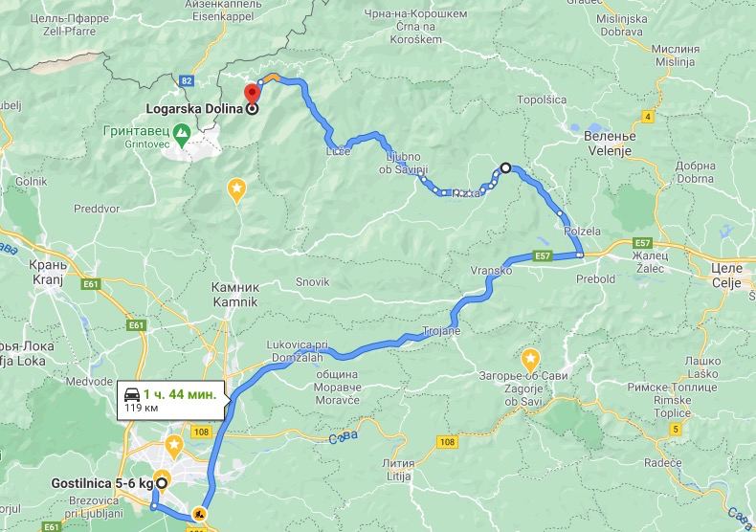Click the large white waypoint circle near Velenje
Screen dimensions: 756x532
[505, 167]
